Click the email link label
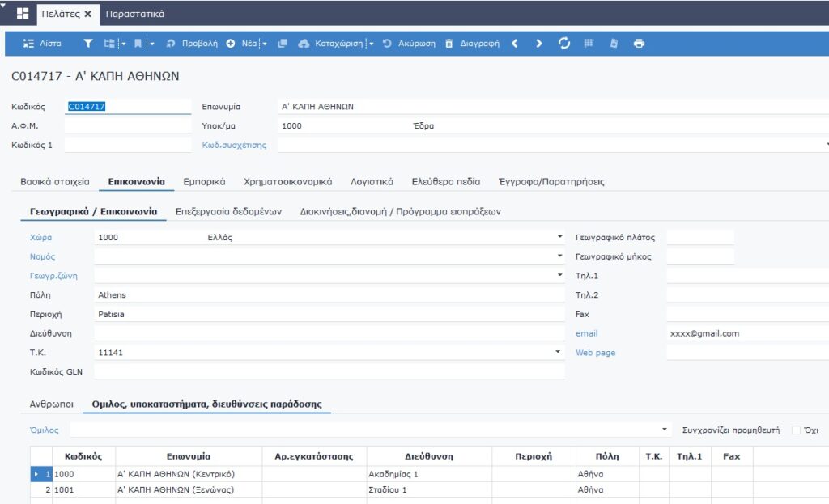 tap(586, 333)
